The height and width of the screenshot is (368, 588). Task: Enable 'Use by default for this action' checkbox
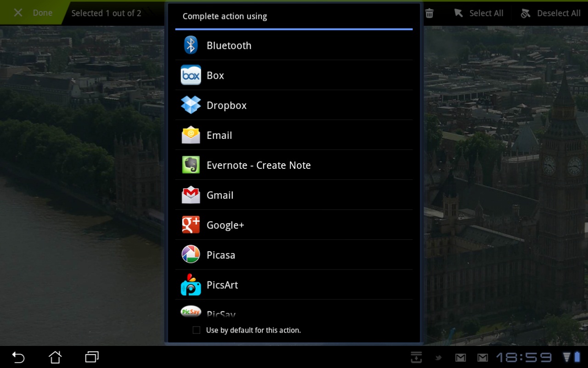coord(197,330)
